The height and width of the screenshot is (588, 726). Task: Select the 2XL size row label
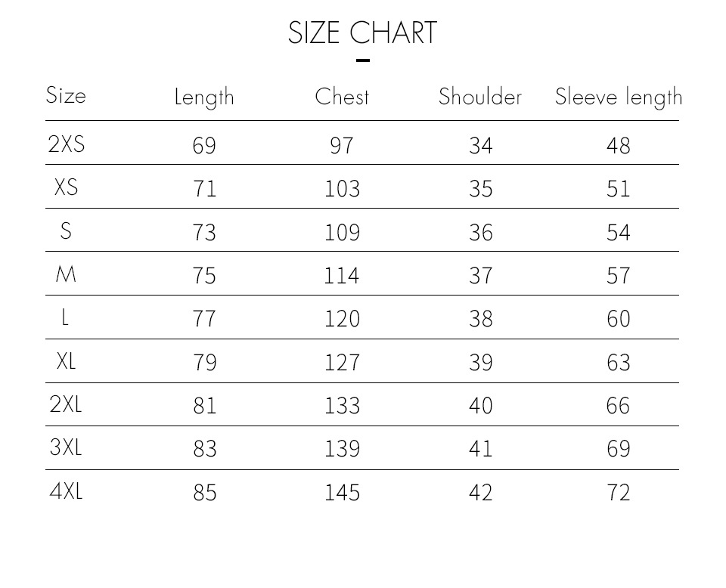(x=66, y=404)
